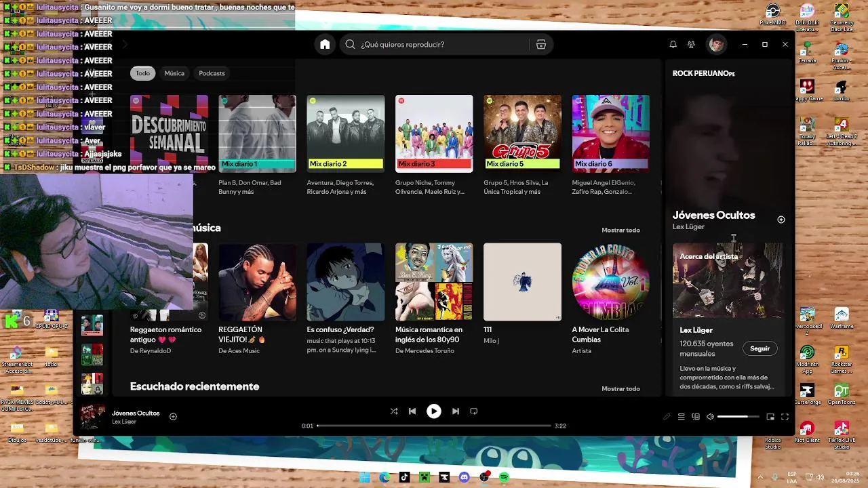This screenshot has width=868, height=488.
Task: Play the current song
Action: coord(434,411)
